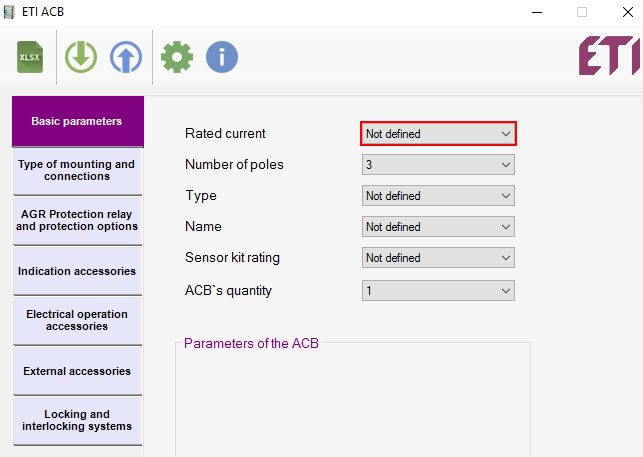Viewport: 643px width, 457px height.
Task: Expand the Number of poles dropdown
Action: pos(438,165)
